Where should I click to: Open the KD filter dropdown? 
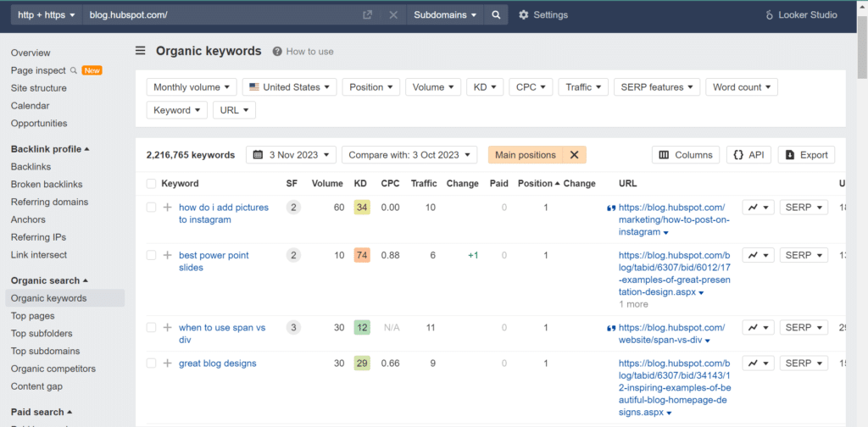tap(485, 86)
